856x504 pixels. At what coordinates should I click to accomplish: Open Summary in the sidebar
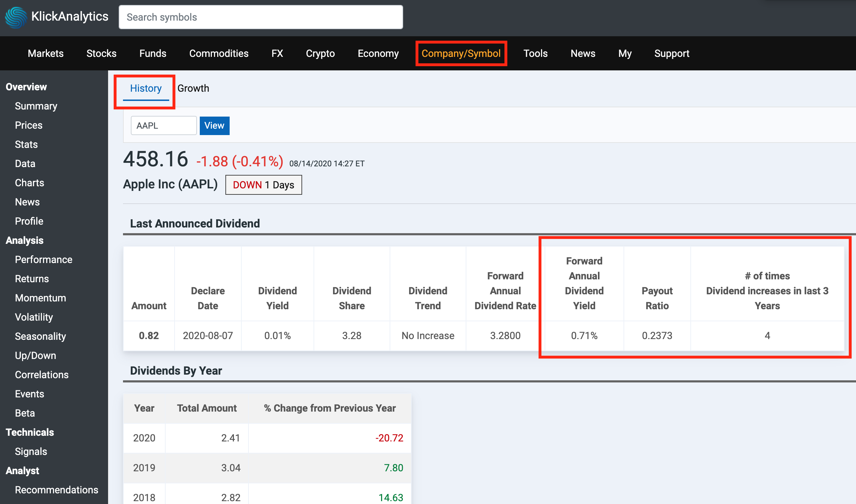36,106
